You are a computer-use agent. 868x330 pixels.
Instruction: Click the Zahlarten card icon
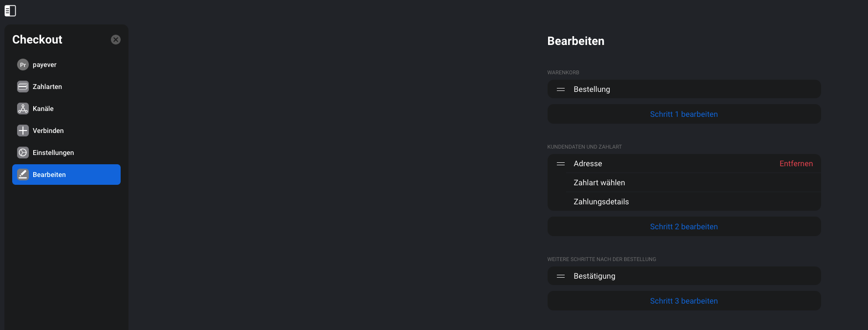point(23,87)
